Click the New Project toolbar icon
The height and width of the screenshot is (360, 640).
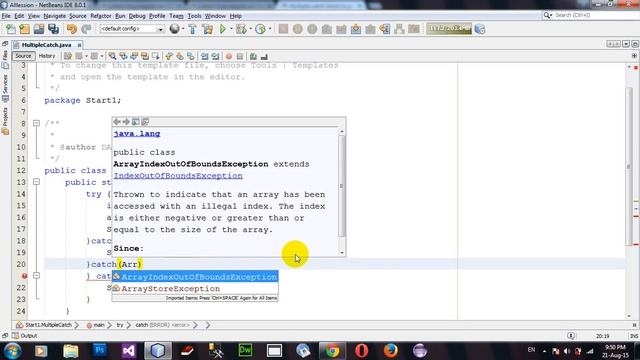pyautogui.click(x=24, y=29)
